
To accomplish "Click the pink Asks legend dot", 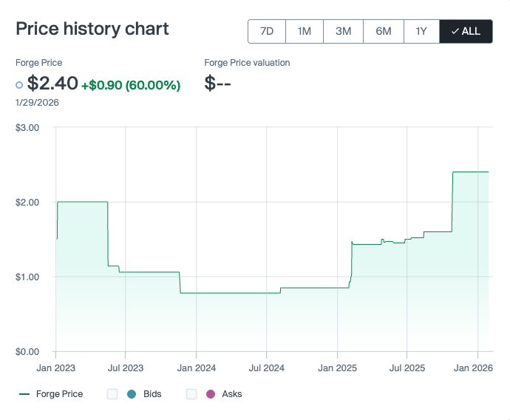I will (210, 394).
